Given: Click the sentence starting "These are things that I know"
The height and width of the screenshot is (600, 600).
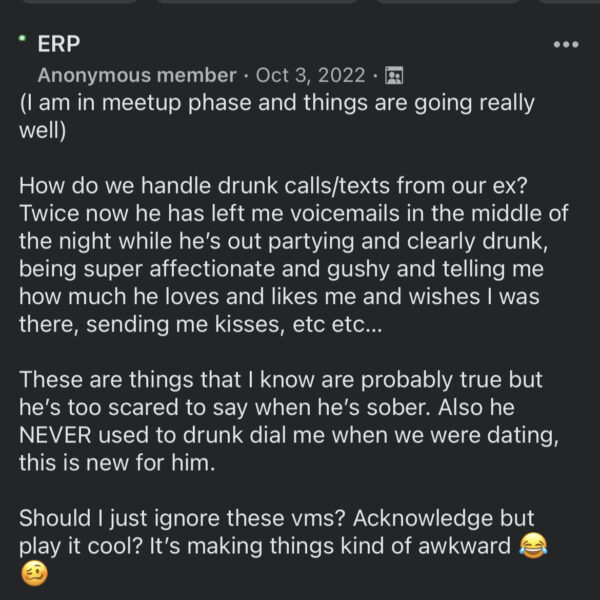Looking at the screenshot, I should (x=281, y=380).
